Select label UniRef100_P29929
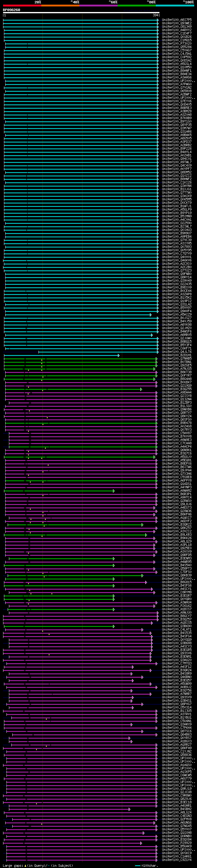197x868 pixels. pyautogui.click(x=177, y=843)
